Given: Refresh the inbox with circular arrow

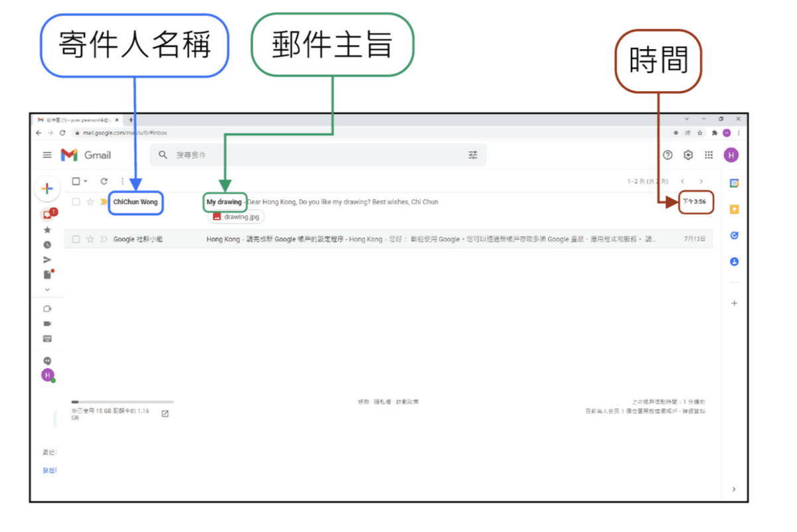Looking at the screenshot, I should click(x=104, y=181).
